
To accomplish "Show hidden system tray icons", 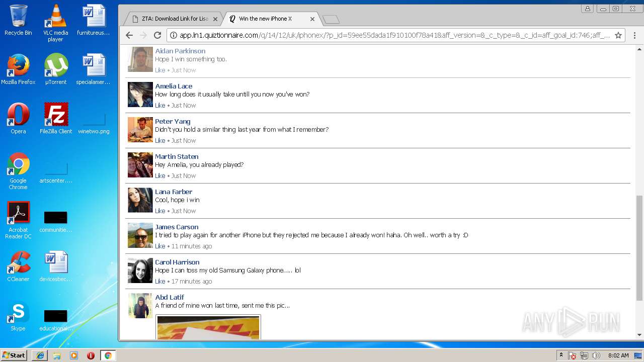I will click(x=561, y=355).
